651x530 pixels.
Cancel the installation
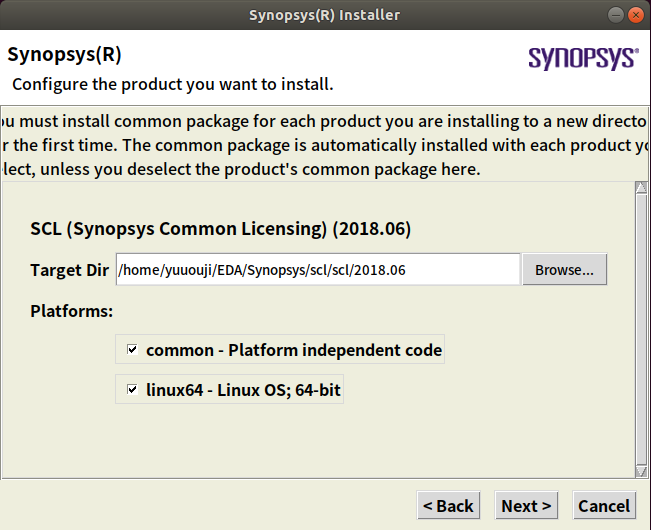pyautogui.click(x=604, y=506)
